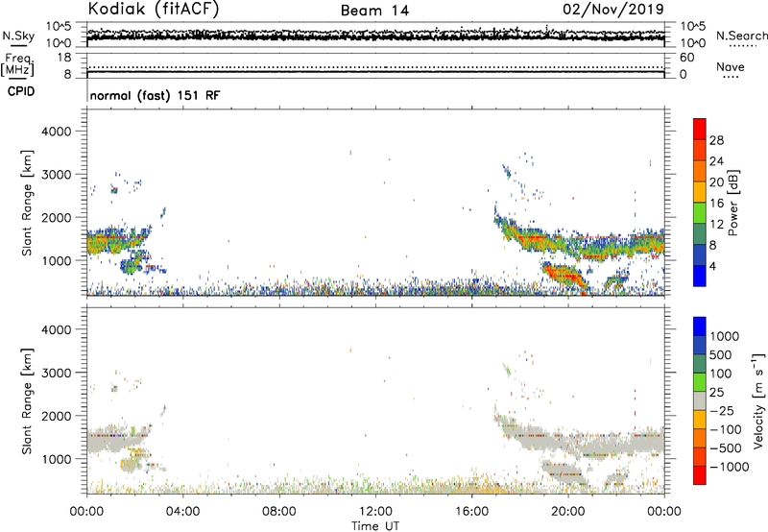Click velocity panel '3000' range tick label
This screenshot has height=532, width=768.
(56, 373)
